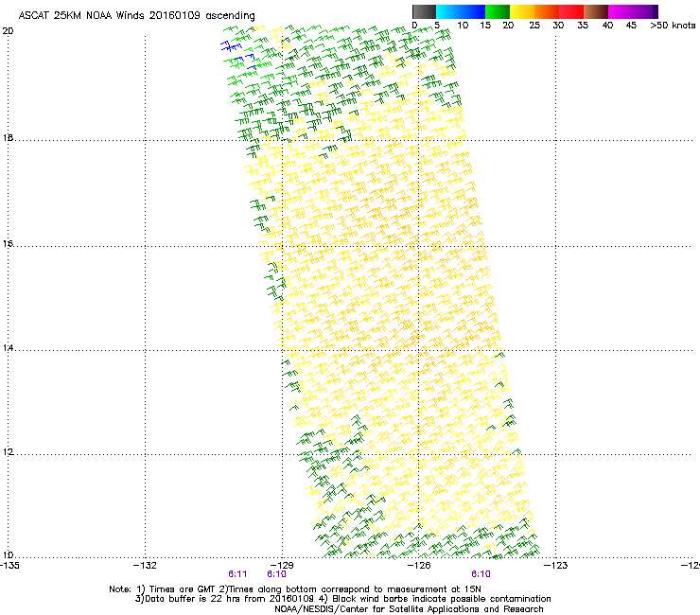Click the longitude axis label '-123'

(556, 566)
